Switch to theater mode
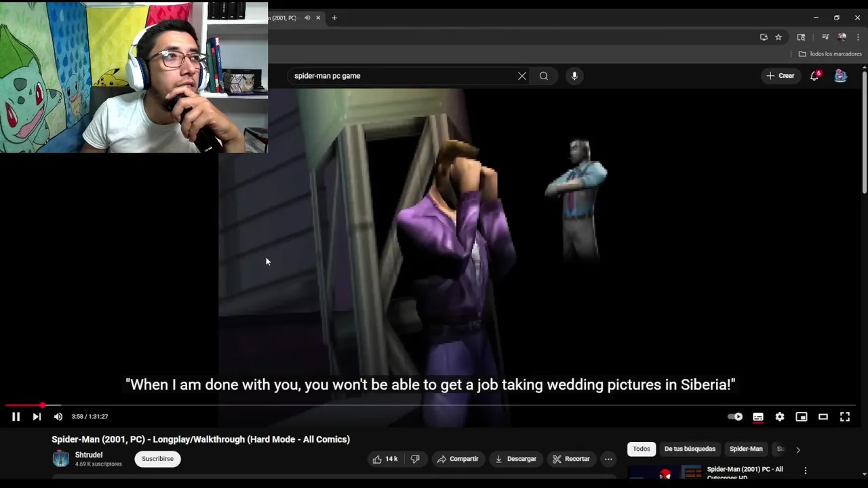Screen dimensions: 868x488 pyautogui.click(x=823, y=417)
